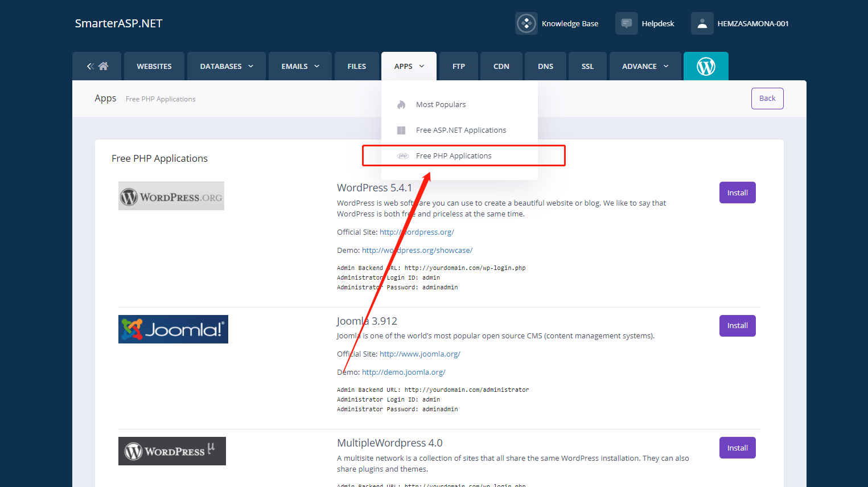Switch to the Websites tab
The height and width of the screenshot is (487, 868).
pos(154,66)
